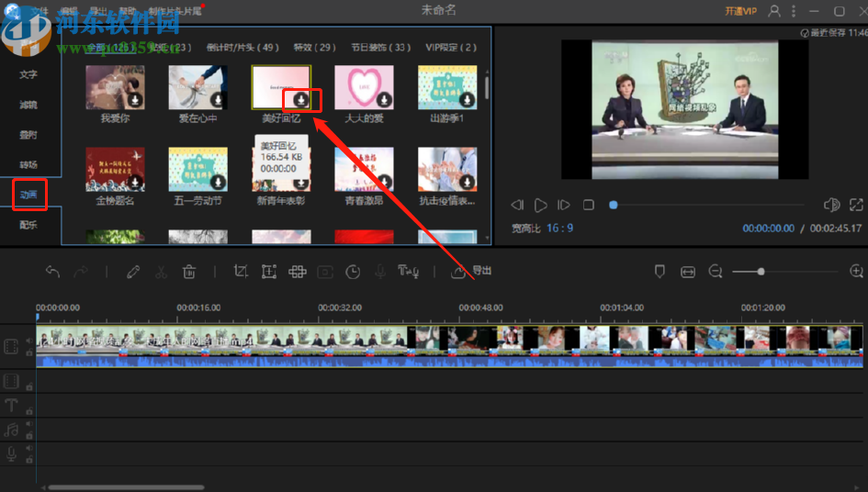
Task: Step to previous frame in preview
Action: point(517,206)
